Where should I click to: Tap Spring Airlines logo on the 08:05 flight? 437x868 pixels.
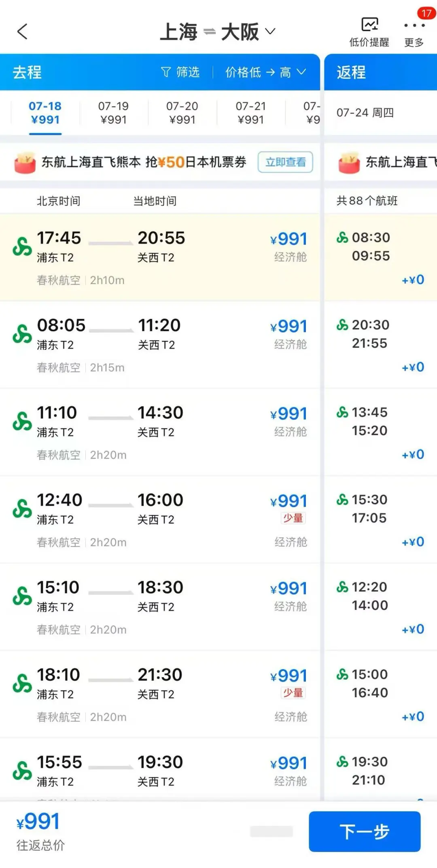(22, 334)
